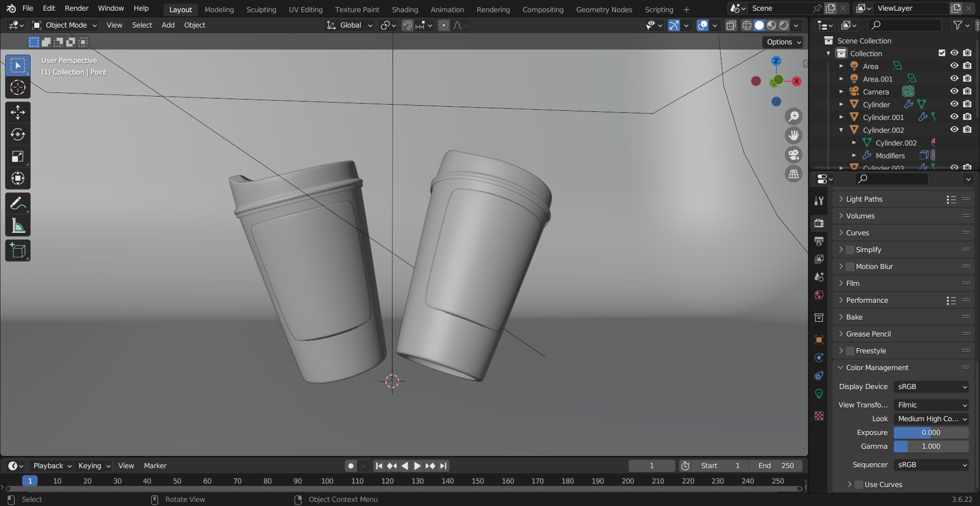The height and width of the screenshot is (506, 980).
Task: Switch to the Shading workspace tab
Action: (x=405, y=9)
